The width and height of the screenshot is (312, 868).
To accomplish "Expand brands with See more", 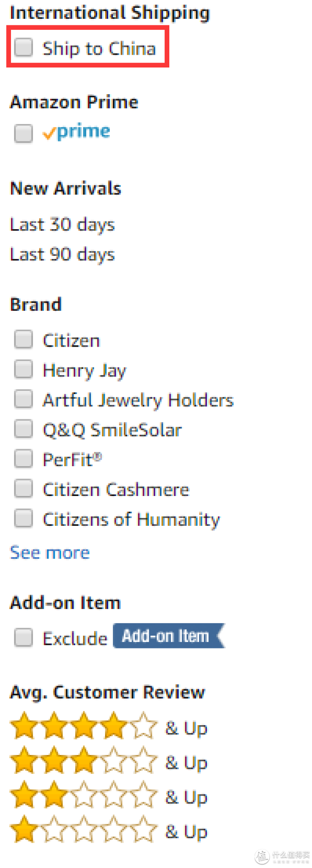I will click(50, 552).
